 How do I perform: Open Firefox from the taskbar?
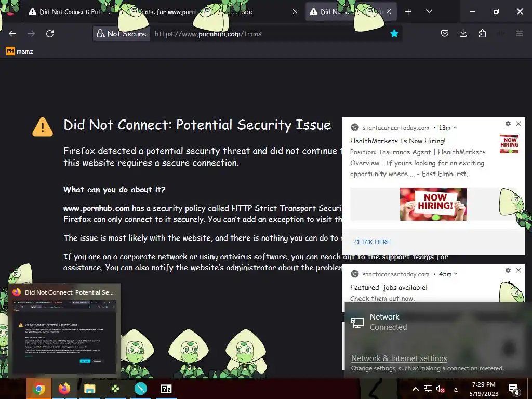(x=64, y=389)
